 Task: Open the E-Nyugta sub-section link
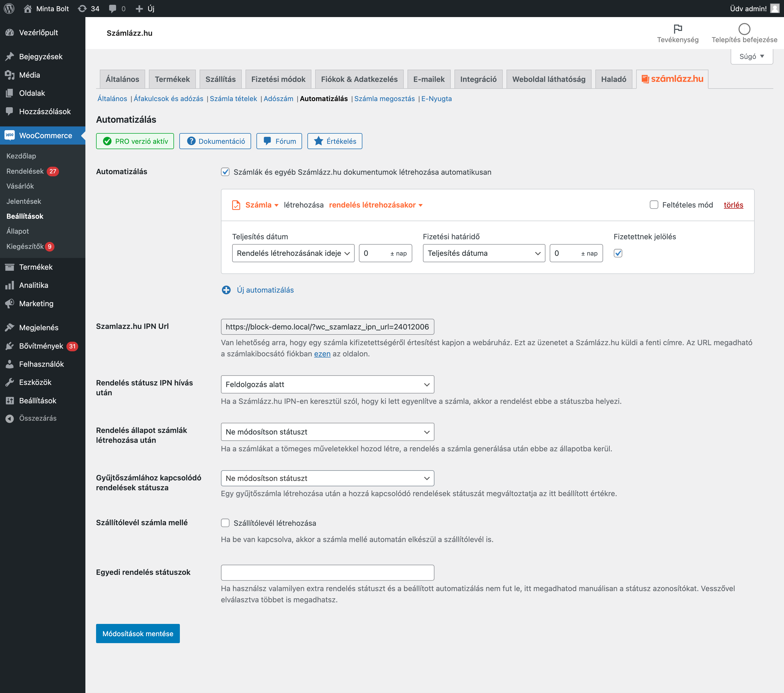[437, 99]
